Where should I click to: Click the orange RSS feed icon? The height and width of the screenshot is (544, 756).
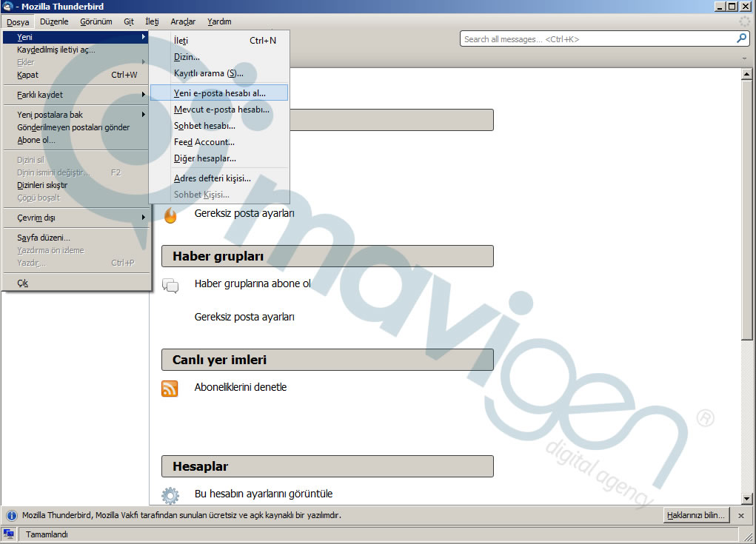pyautogui.click(x=170, y=389)
